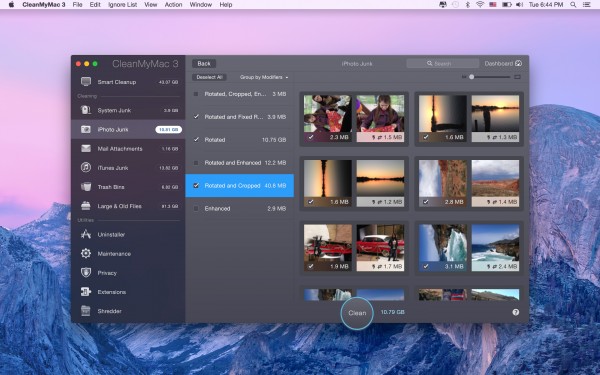This screenshot has height=375, width=600.
Task: Open the Help menu
Action: coord(226,5)
